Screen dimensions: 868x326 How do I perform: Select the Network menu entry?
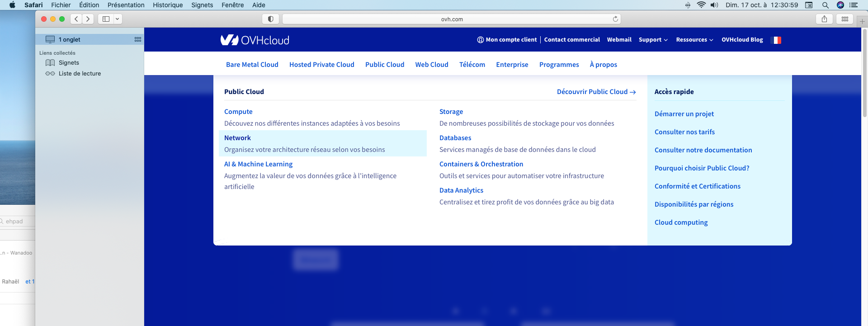point(323,143)
